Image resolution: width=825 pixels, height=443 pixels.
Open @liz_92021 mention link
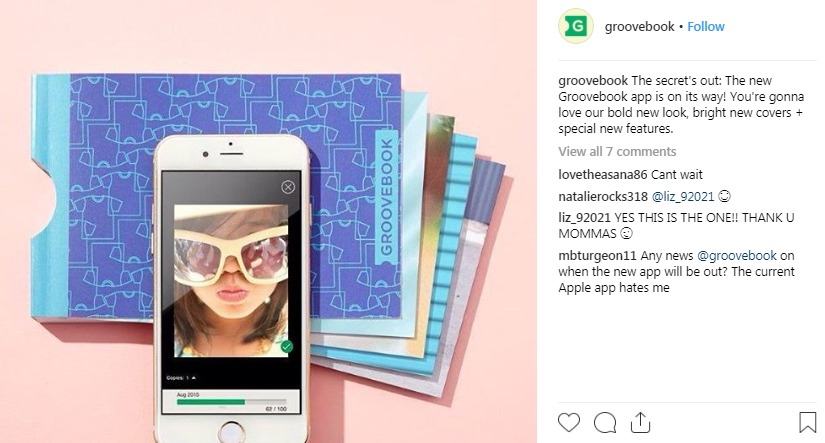point(683,197)
